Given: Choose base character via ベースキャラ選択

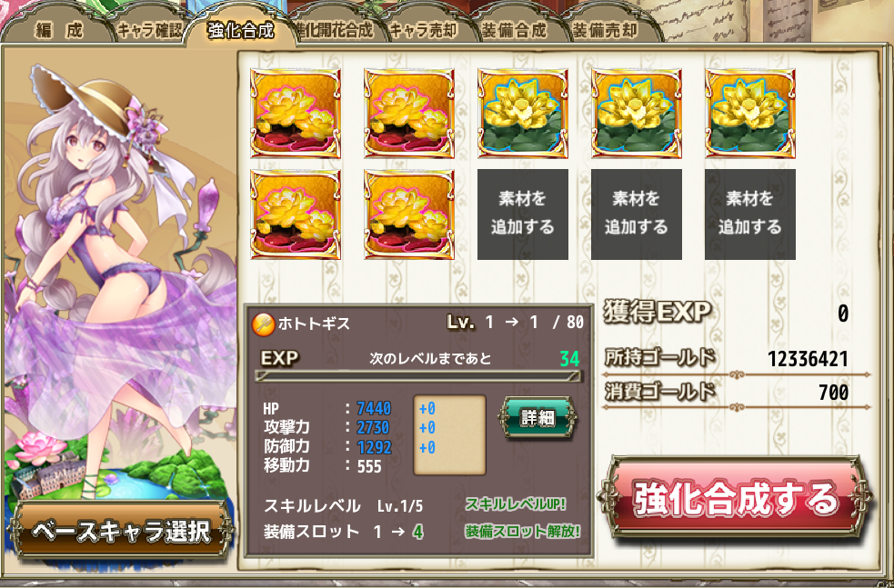Looking at the screenshot, I should pos(121,531).
